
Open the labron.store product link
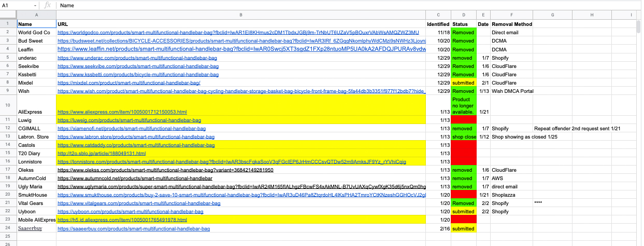point(136,137)
